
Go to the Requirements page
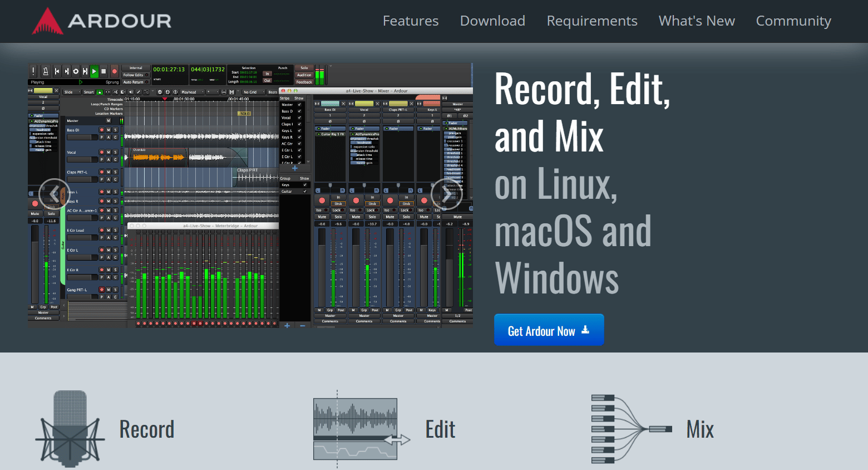pyautogui.click(x=592, y=21)
